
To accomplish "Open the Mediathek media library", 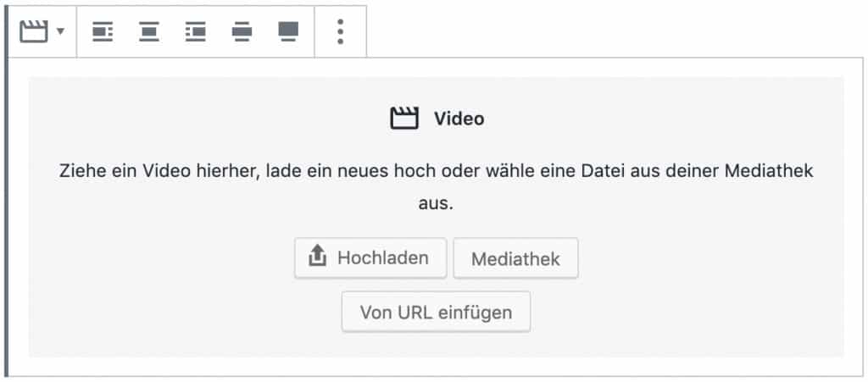I will [x=515, y=258].
